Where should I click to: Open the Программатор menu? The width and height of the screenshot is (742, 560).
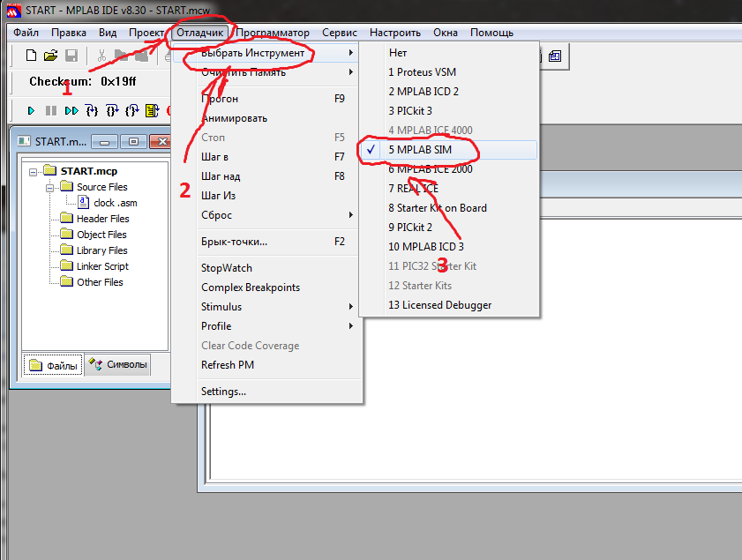tap(273, 33)
